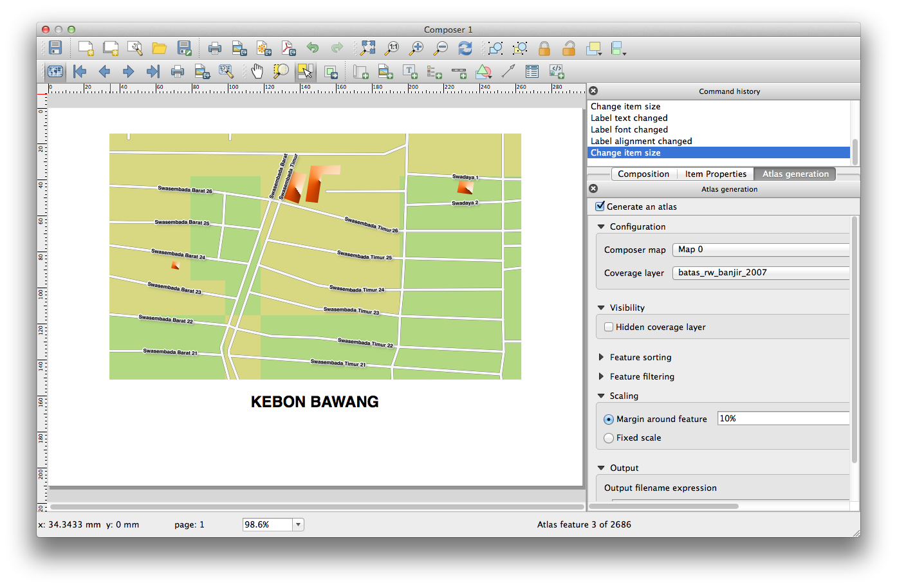
Task: Select the Pan composer hand tool
Action: coord(257,71)
